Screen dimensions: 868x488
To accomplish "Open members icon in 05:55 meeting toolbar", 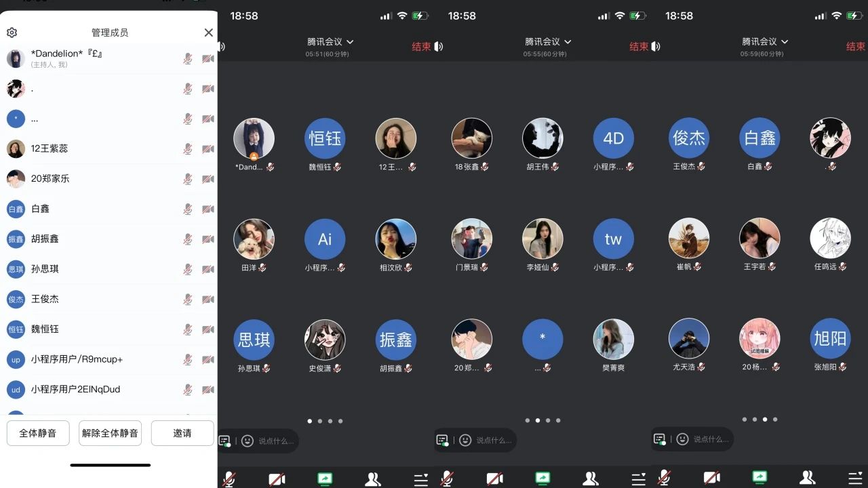I will tap(591, 479).
